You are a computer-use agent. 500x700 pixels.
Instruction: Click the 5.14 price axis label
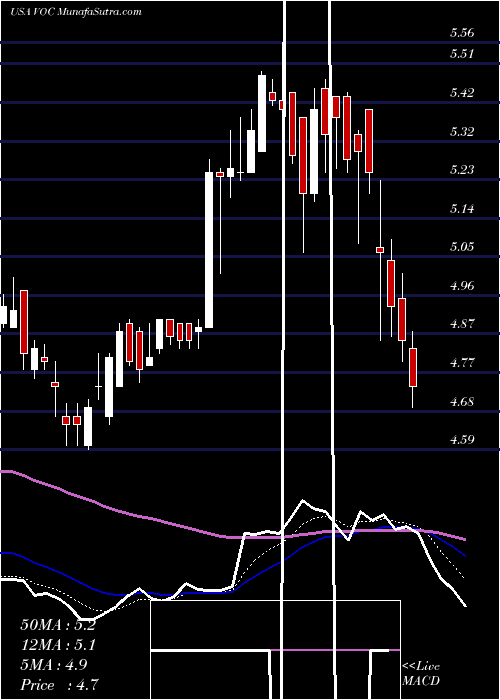[462, 208]
